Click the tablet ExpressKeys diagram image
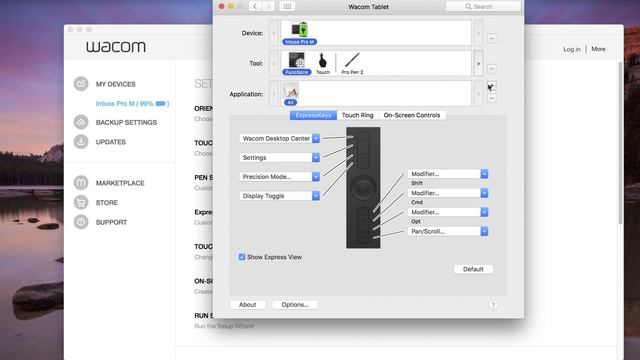Screen dimensions: 640x360 (x=363, y=187)
